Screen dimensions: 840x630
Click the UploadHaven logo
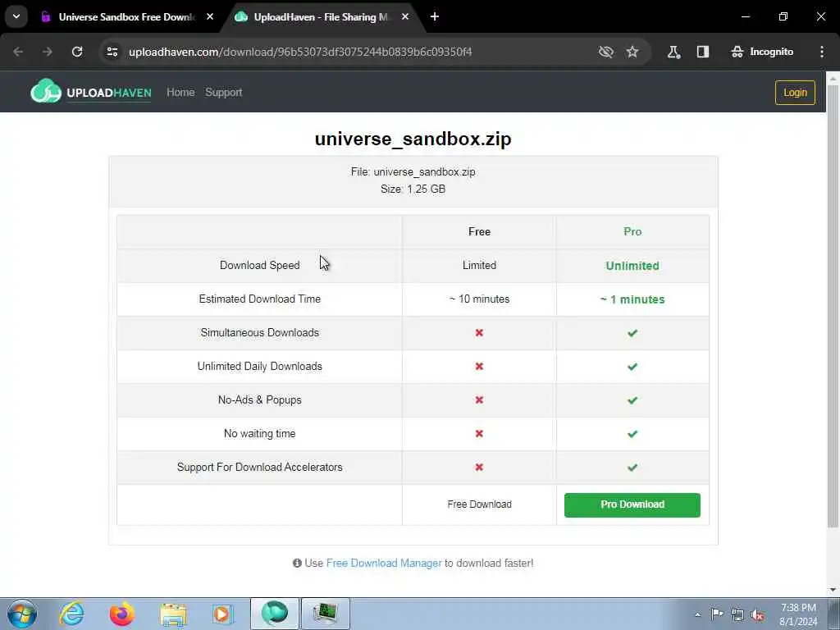point(91,92)
